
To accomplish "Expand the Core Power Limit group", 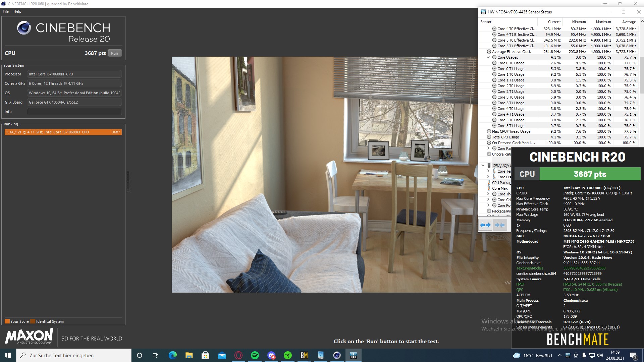I will 488,205.
